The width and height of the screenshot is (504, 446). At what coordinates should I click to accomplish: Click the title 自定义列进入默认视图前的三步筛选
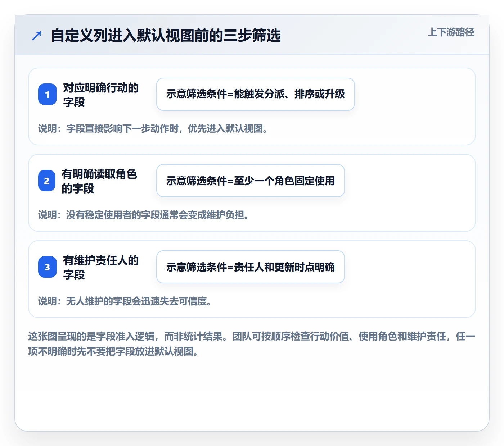(x=166, y=36)
